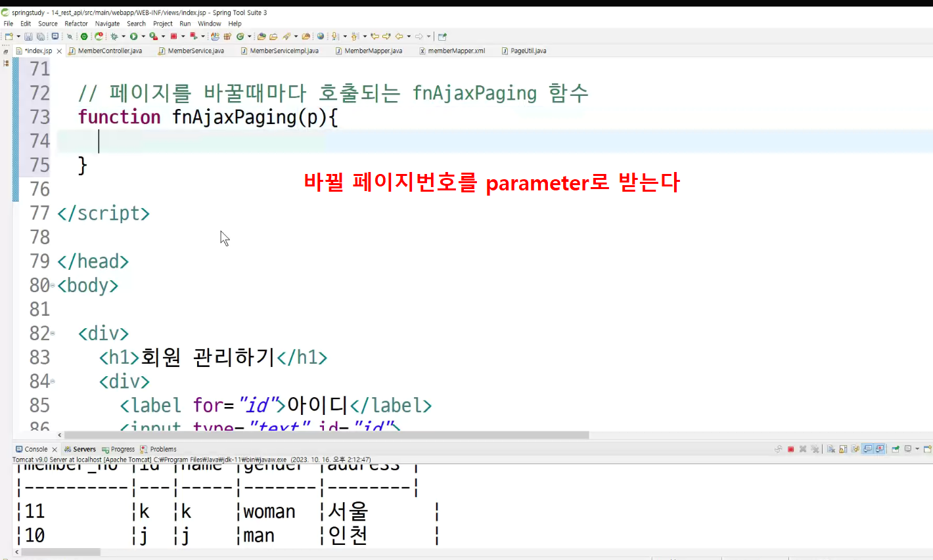Screen dimensions: 933x560
Task: Select the Console view tab
Action: point(32,449)
